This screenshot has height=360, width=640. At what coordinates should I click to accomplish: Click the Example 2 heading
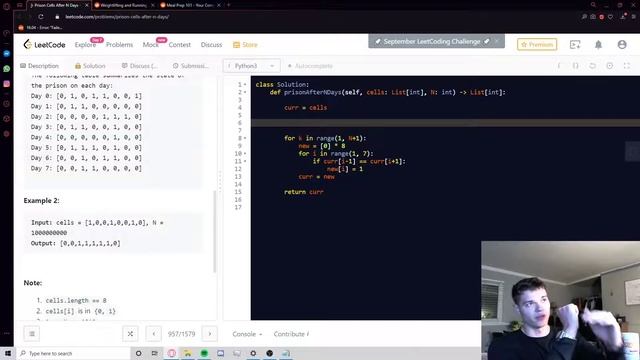pyautogui.click(x=41, y=200)
